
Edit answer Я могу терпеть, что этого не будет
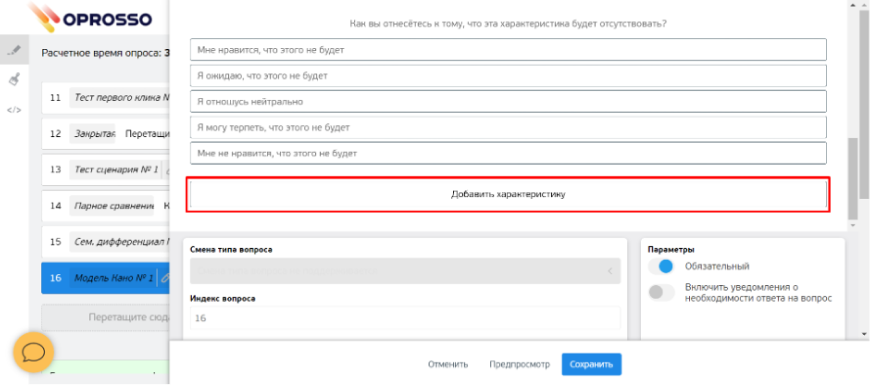point(508,127)
